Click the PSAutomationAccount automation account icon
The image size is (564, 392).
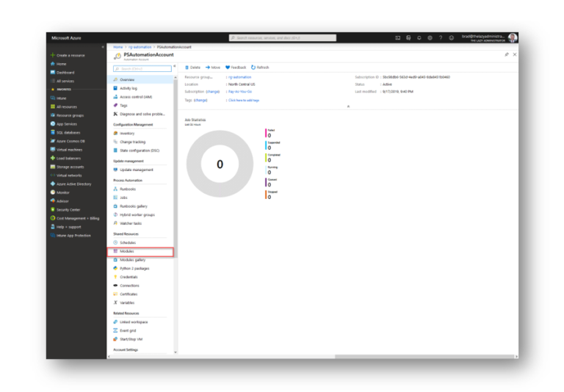click(x=117, y=56)
